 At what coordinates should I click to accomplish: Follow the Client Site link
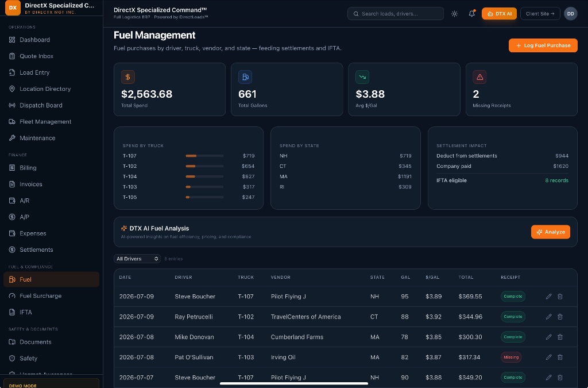pyautogui.click(x=540, y=14)
